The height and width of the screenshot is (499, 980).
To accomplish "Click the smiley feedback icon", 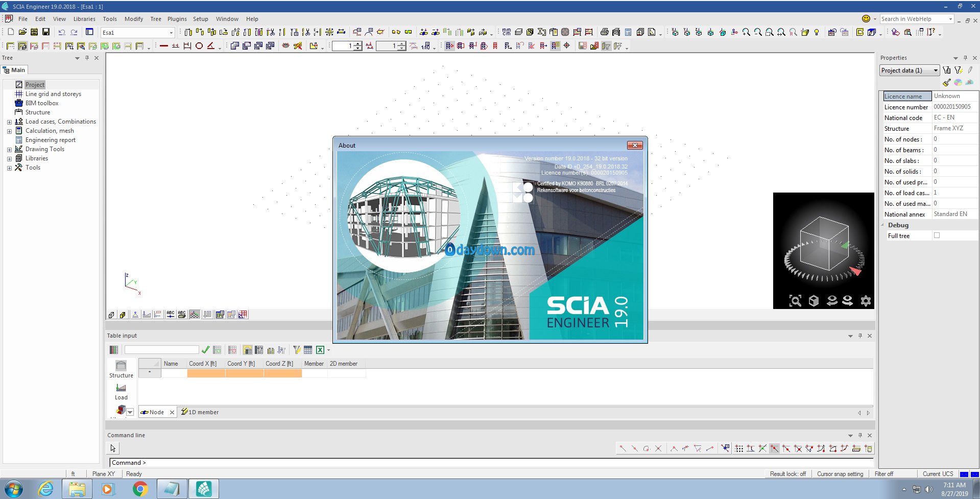I will point(866,19).
